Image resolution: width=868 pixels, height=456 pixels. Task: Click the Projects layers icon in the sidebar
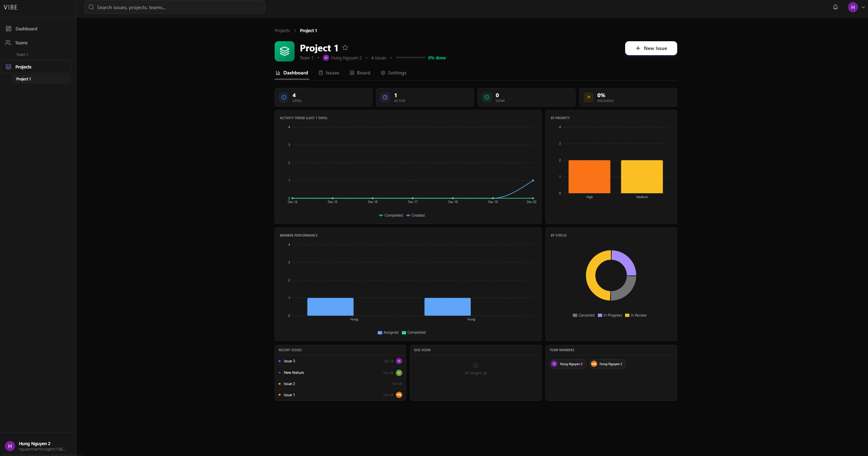pos(8,67)
